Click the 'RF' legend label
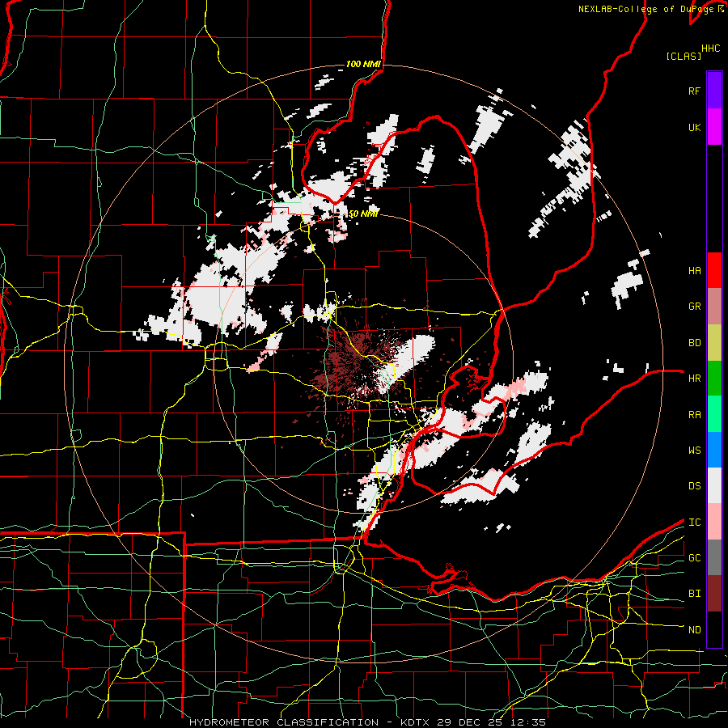This screenshot has width=728, height=728. [694, 91]
